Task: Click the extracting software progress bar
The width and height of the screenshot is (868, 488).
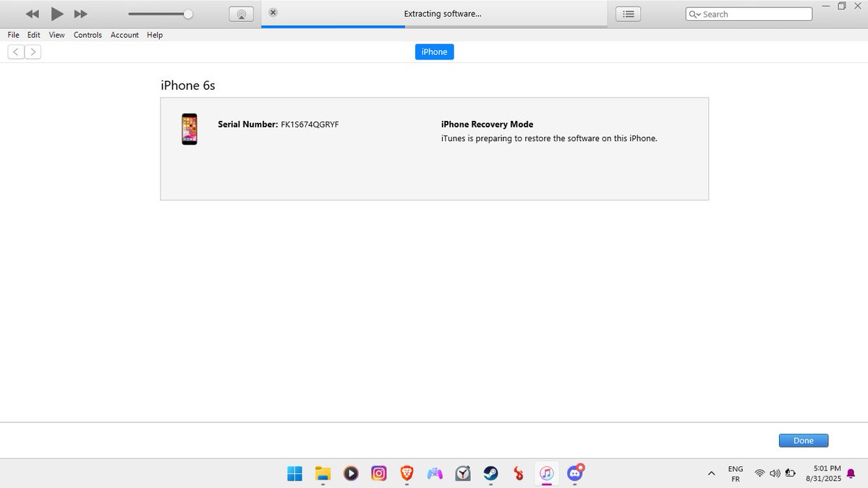Action: [434, 27]
